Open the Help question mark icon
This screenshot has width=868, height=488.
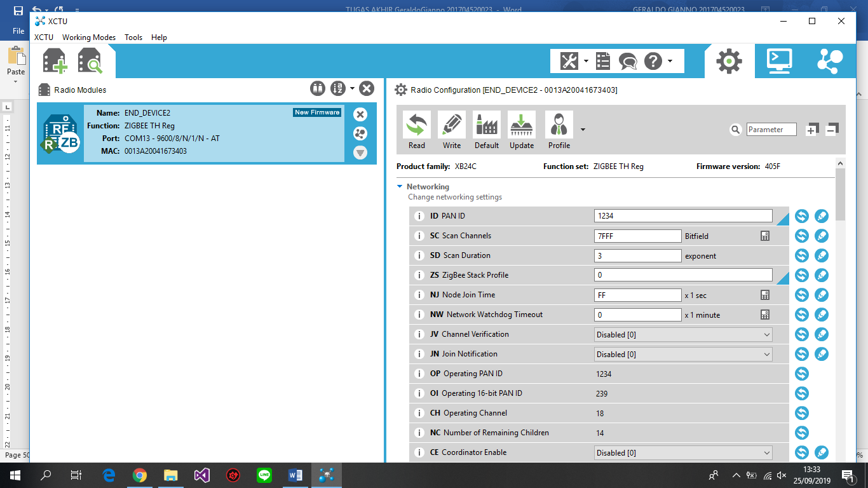pos(653,61)
